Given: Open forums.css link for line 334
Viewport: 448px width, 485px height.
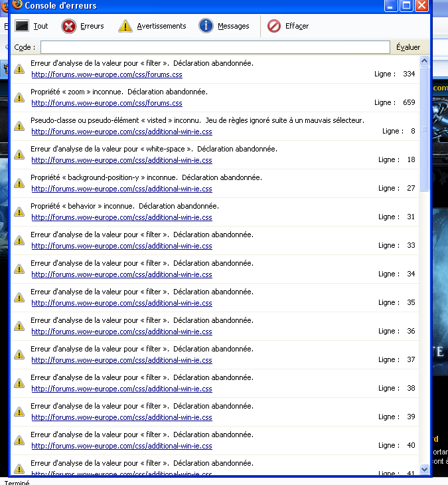Looking at the screenshot, I should click(107, 74).
